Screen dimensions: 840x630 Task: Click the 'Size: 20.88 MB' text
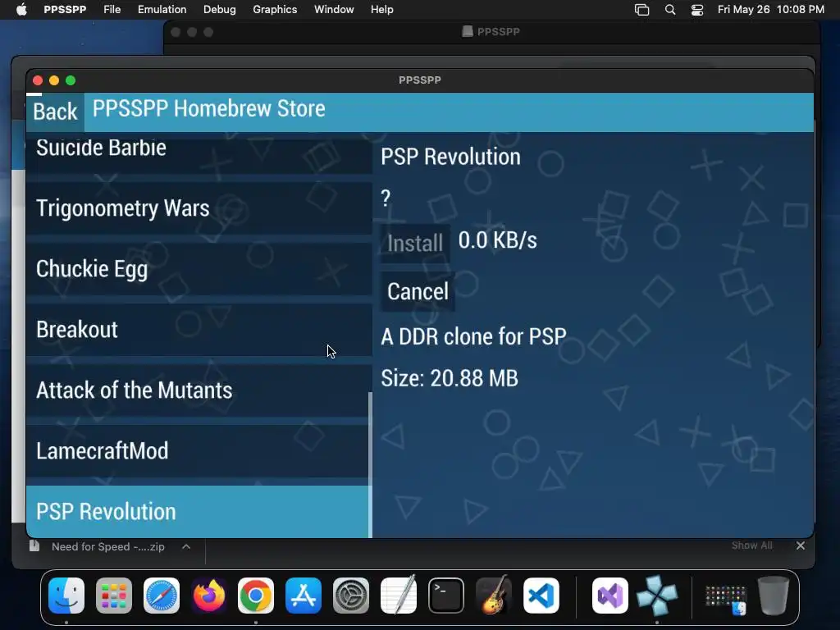(x=450, y=378)
